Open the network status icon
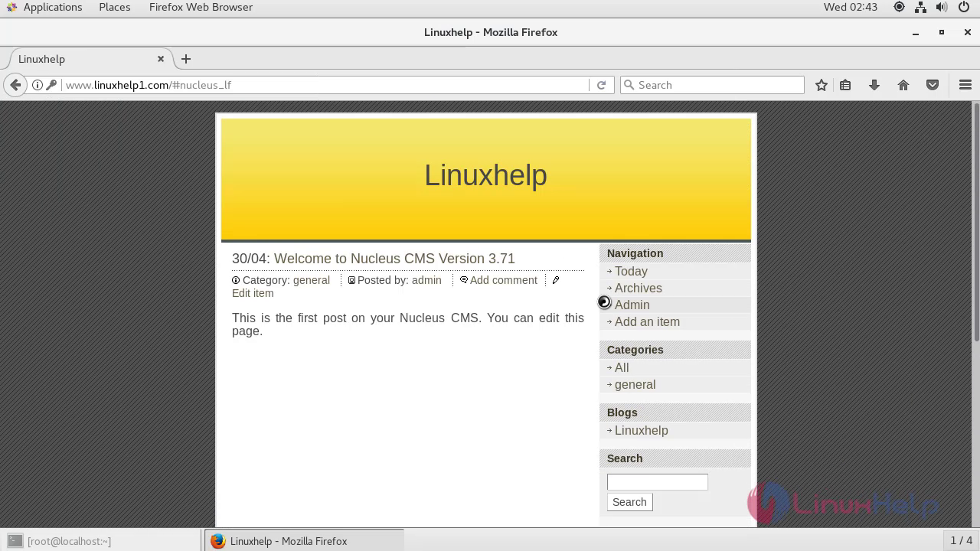980x551 pixels. (920, 7)
